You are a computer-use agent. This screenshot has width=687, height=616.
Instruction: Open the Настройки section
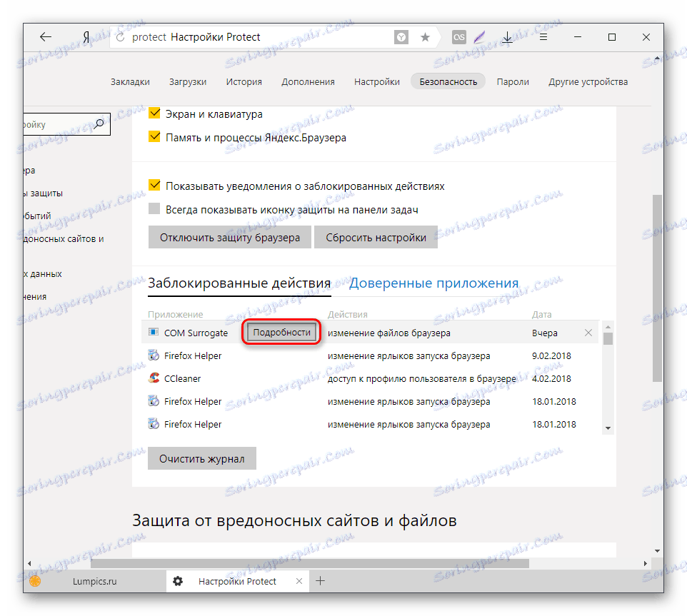pyautogui.click(x=377, y=82)
